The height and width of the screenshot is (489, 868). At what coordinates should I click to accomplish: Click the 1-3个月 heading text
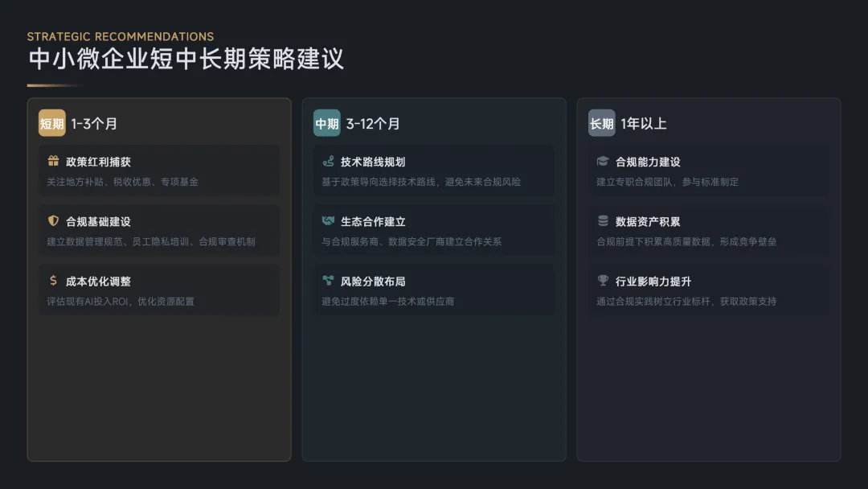pos(94,124)
